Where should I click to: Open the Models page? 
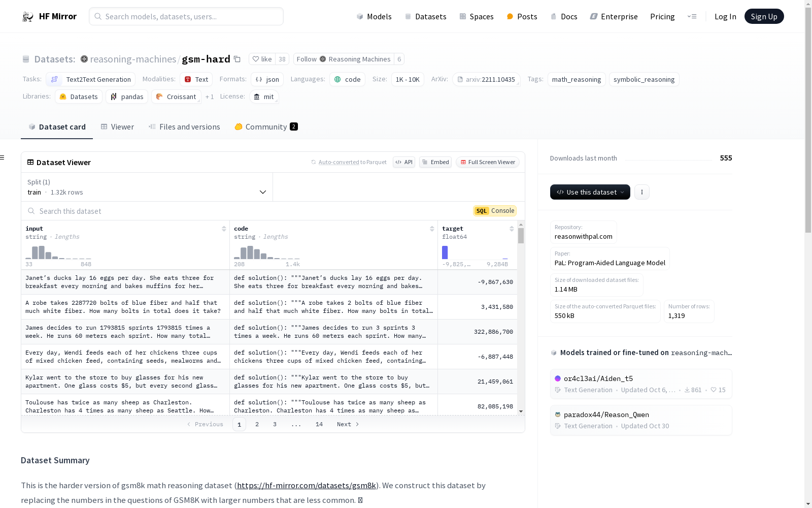[x=374, y=17]
